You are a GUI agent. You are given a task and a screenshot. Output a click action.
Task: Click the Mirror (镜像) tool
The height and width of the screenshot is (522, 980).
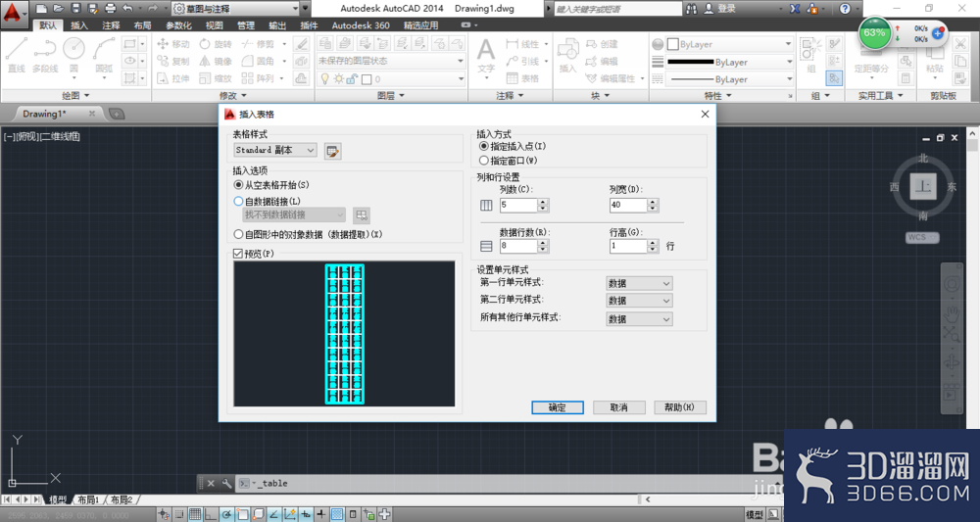click(x=216, y=61)
